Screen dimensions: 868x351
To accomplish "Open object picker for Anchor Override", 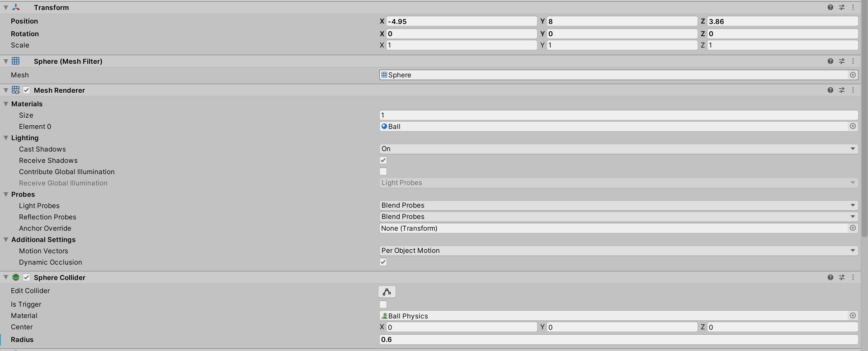I will coord(853,228).
